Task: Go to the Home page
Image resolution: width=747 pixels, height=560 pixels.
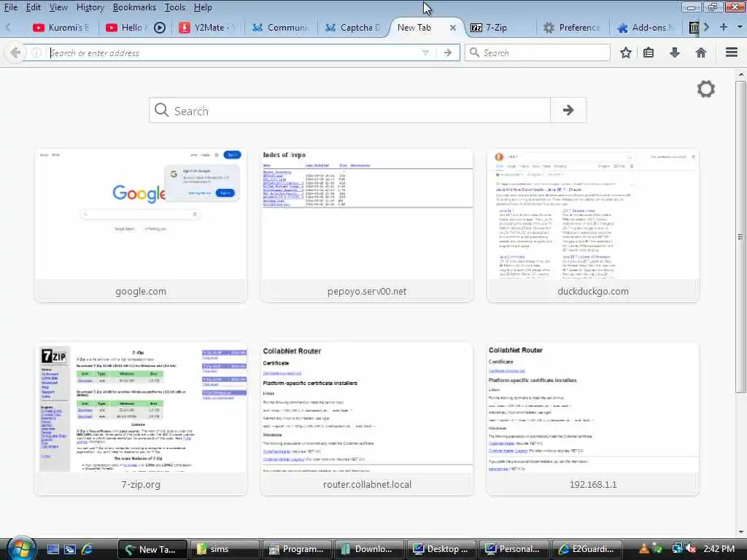Action: (701, 52)
